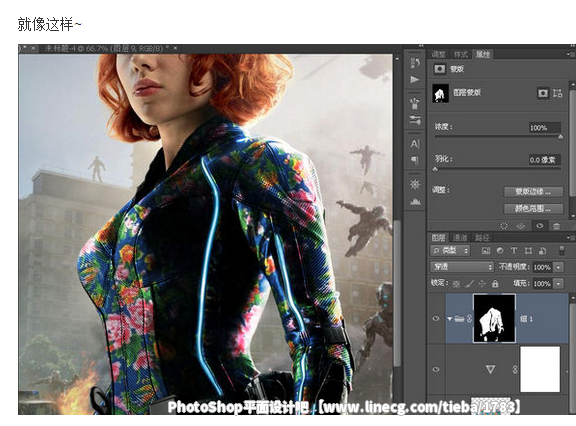Open the 类型 filter type dropdown

(450, 251)
